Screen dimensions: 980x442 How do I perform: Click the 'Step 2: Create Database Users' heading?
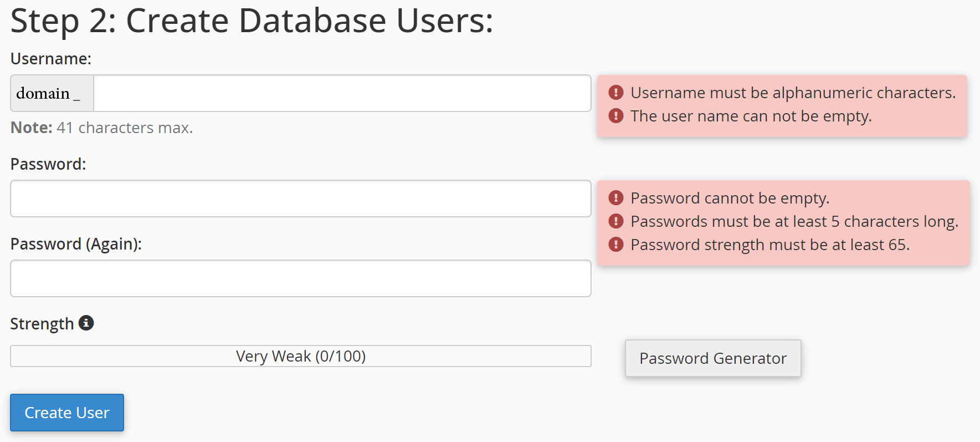point(252,21)
